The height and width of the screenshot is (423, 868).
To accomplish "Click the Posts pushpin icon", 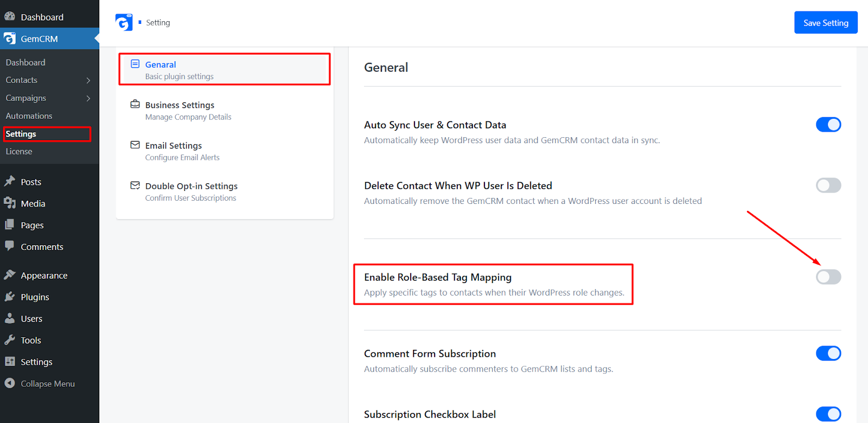I will [10, 181].
